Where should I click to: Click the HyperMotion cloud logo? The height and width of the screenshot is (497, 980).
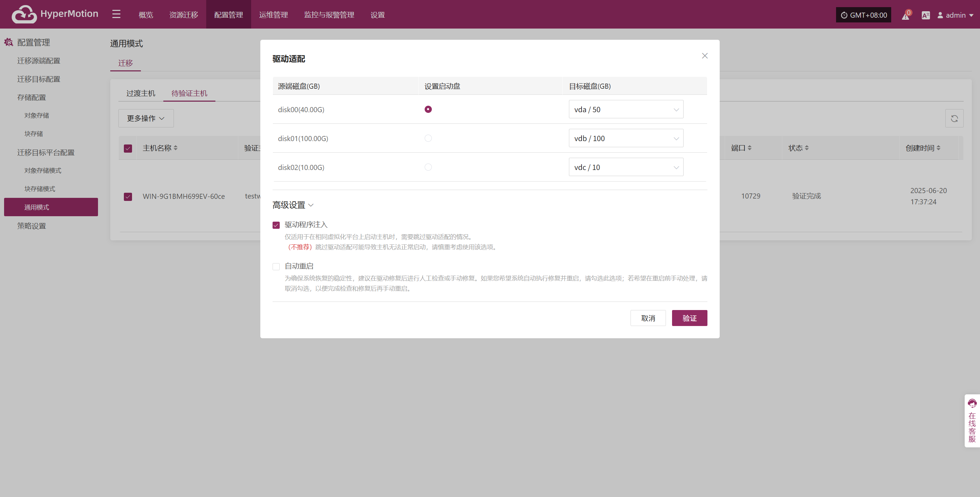[24, 14]
